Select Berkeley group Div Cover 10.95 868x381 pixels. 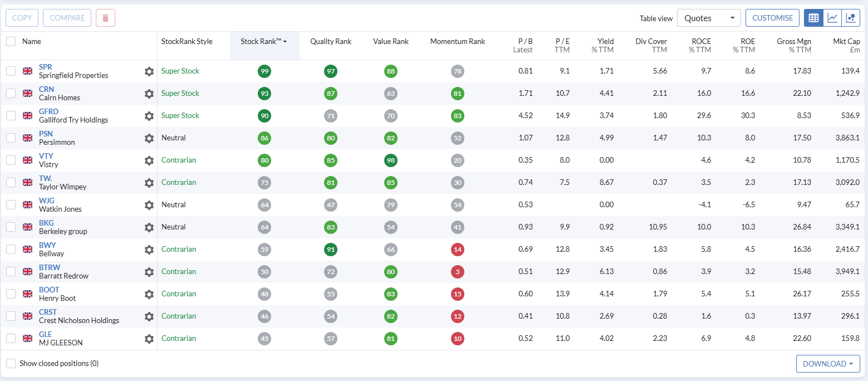coord(658,227)
